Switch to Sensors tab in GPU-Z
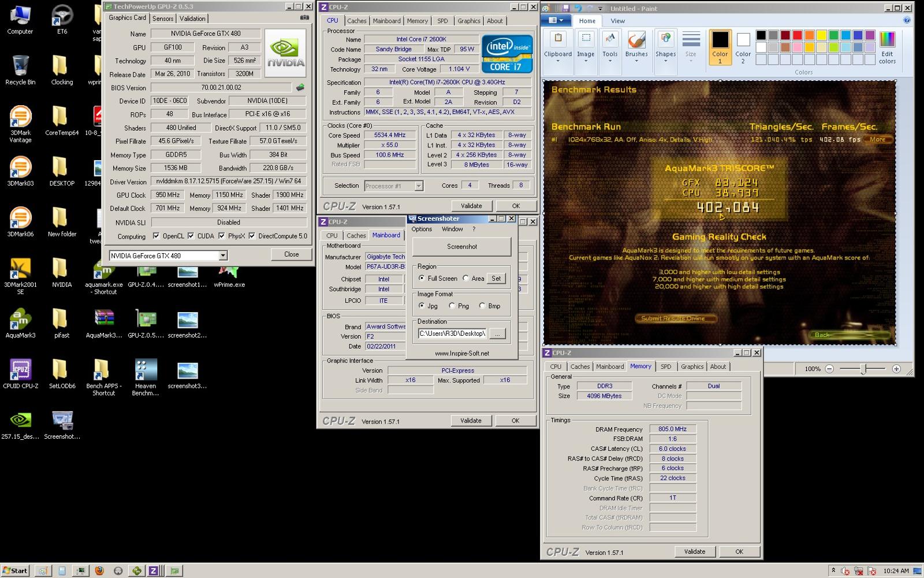 163,18
